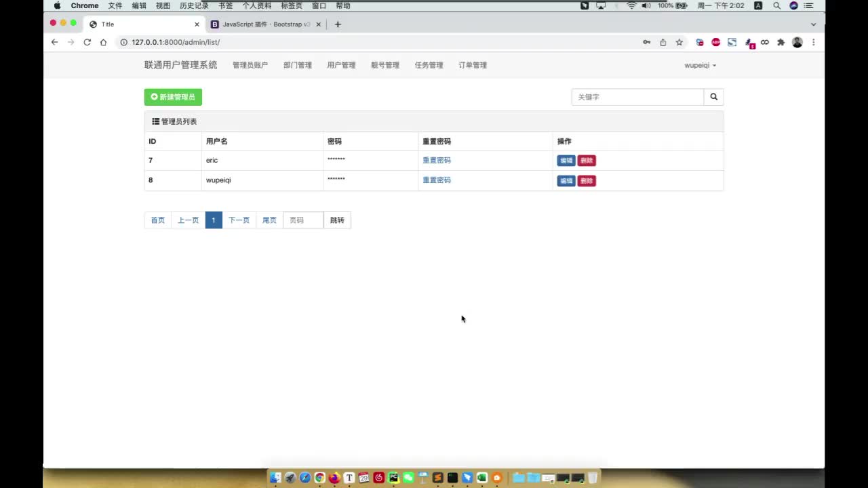Expand the tab search chevron

click(x=813, y=24)
